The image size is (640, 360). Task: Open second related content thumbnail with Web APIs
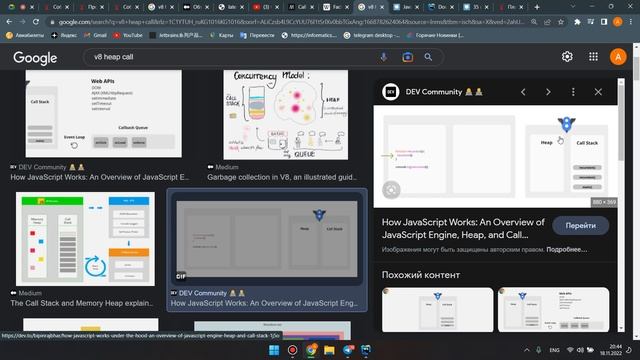tap(553, 310)
